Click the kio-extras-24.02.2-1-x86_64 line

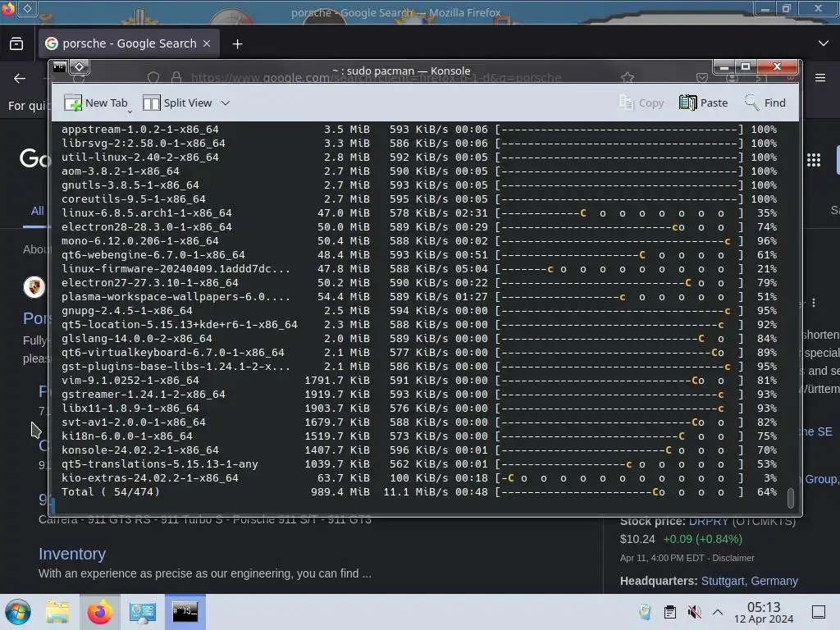(x=419, y=478)
